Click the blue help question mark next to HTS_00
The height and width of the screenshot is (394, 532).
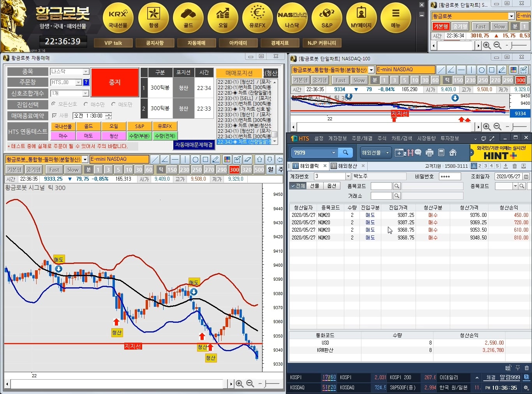(86, 82)
